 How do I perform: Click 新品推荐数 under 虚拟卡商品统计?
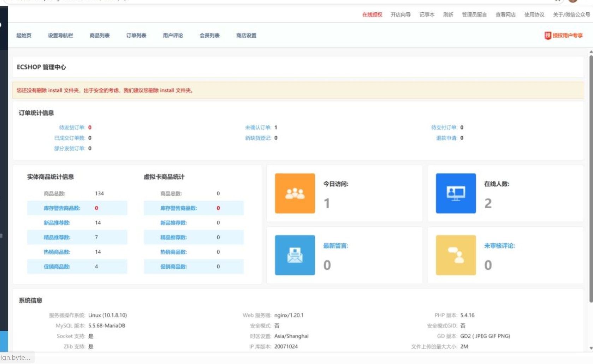173,223
